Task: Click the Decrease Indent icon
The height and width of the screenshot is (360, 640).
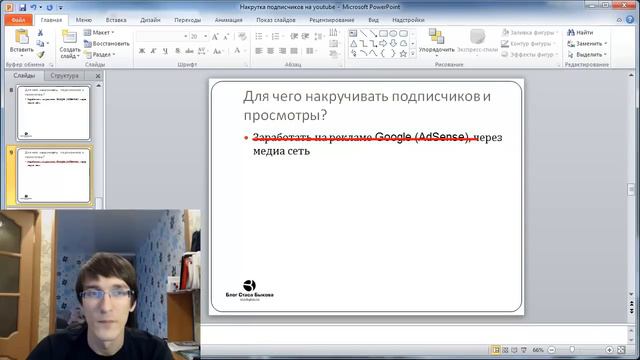Action: 294,37
